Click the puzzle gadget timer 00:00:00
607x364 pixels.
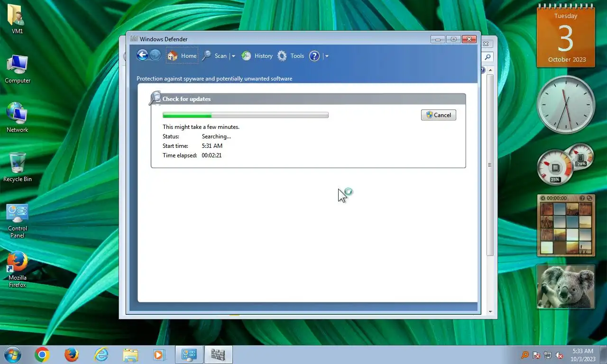(556, 198)
